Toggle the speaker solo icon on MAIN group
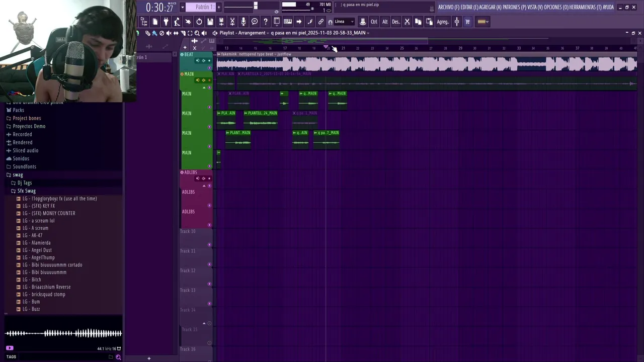 [203, 80]
